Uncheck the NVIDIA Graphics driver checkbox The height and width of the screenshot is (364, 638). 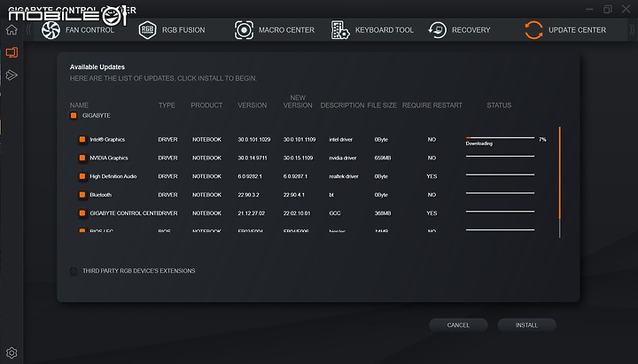pyautogui.click(x=82, y=158)
